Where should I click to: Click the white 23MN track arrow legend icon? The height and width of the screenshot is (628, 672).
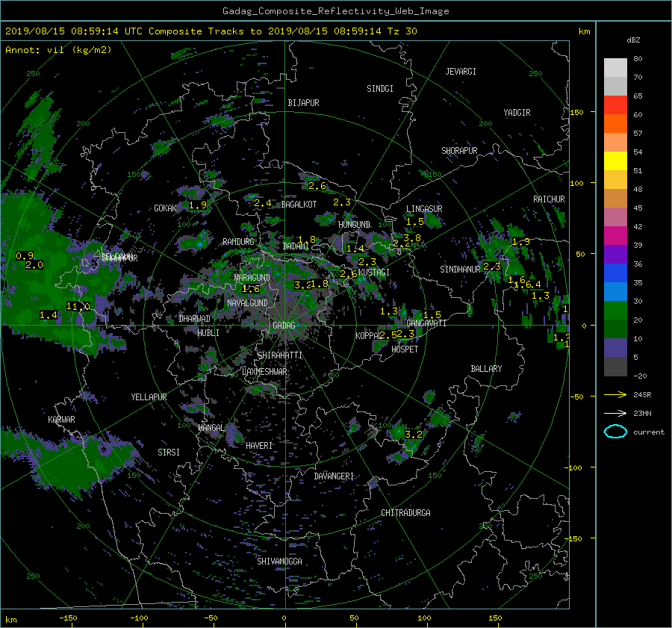615,413
